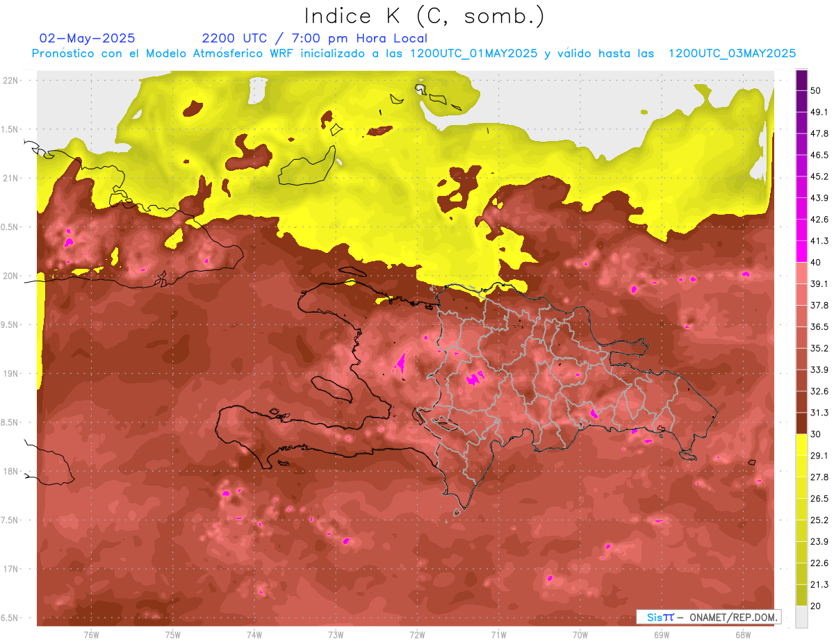Click the "18N" latitude label
The width and height of the screenshot is (834, 644).
click(x=12, y=472)
